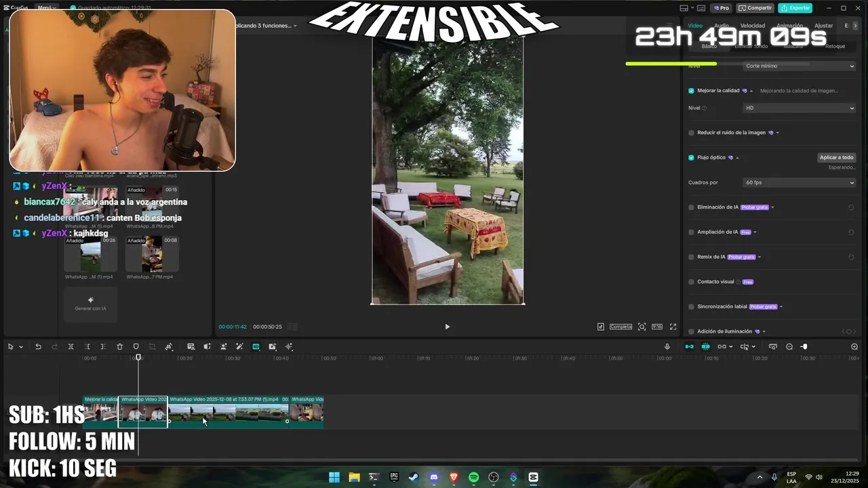
Task: Click the magic wand AI enhance icon
Action: pyautogui.click(x=239, y=346)
